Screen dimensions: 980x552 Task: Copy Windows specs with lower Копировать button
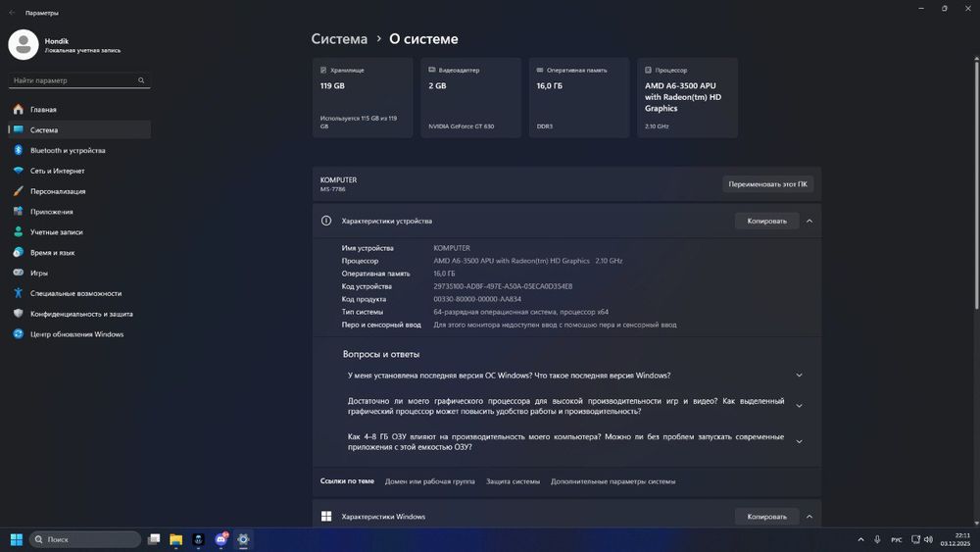coord(767,517)
